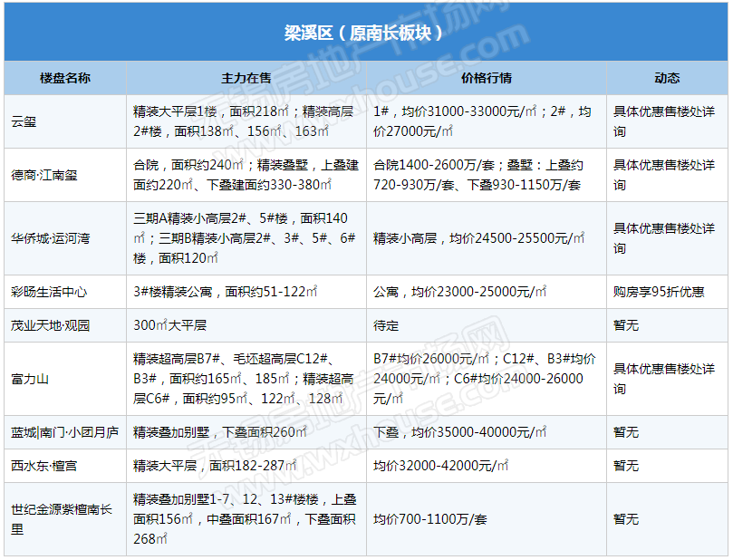Click the 动态 column header
Viewport: 733px width, 560px height.
pos(667,78)
